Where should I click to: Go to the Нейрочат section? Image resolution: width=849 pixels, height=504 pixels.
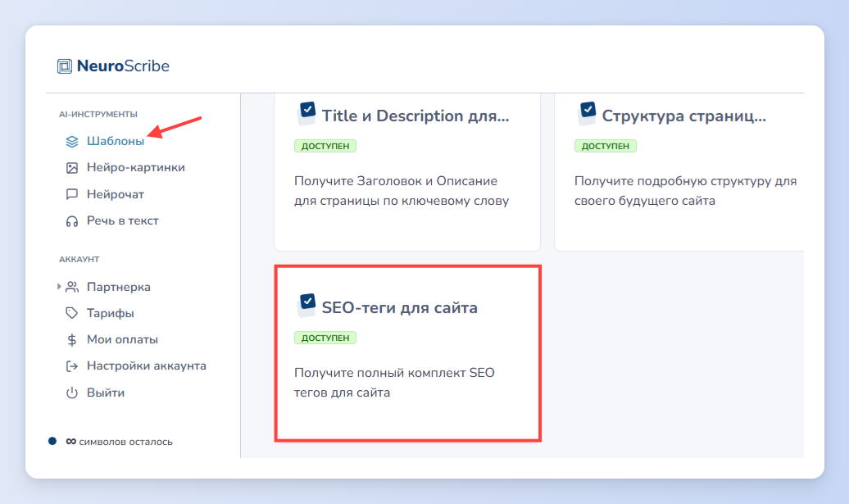coord(116,194)
